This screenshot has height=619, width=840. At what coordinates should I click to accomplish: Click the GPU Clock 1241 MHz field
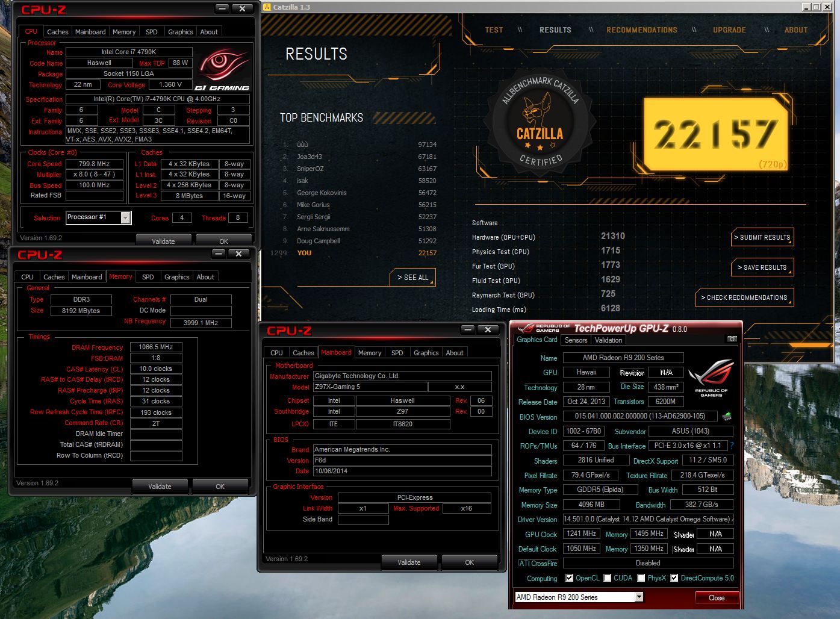pyautogui.click(x=581, y=533)
